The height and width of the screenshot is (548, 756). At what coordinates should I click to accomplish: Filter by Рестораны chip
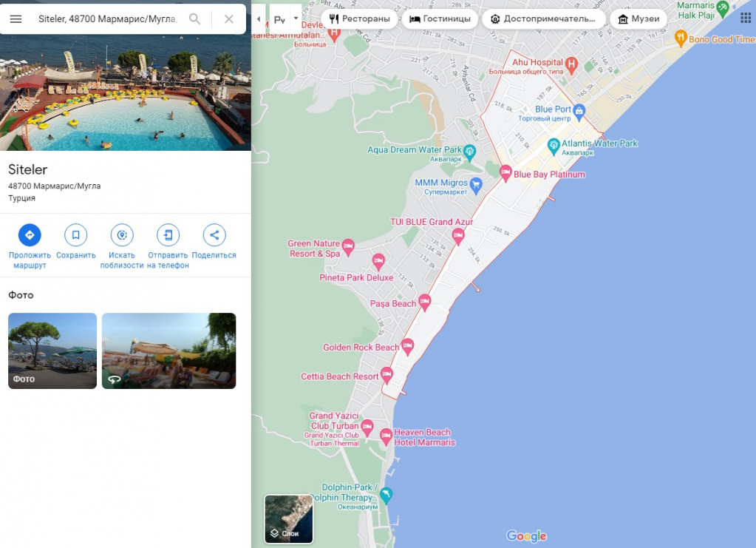[360, 18]
